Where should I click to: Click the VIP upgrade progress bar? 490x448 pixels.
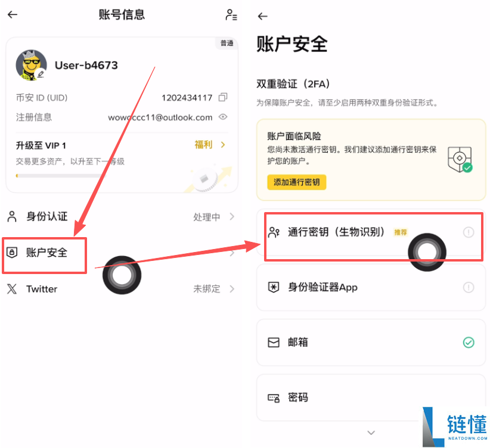(x=61, y=176)
